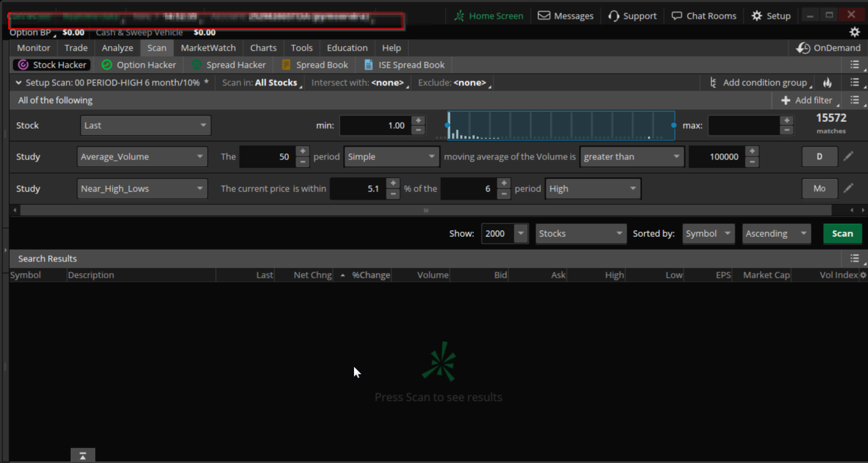Click the Mo aggregation button

[x=820, y=189]
